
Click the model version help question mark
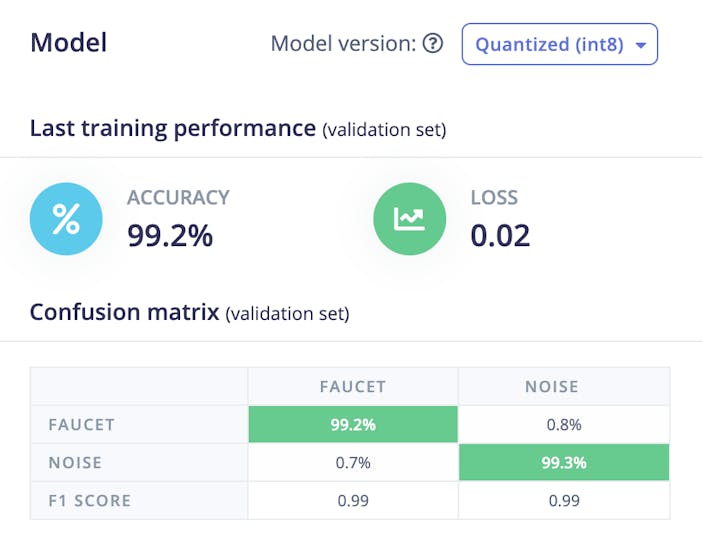click(x=432, y=44)
